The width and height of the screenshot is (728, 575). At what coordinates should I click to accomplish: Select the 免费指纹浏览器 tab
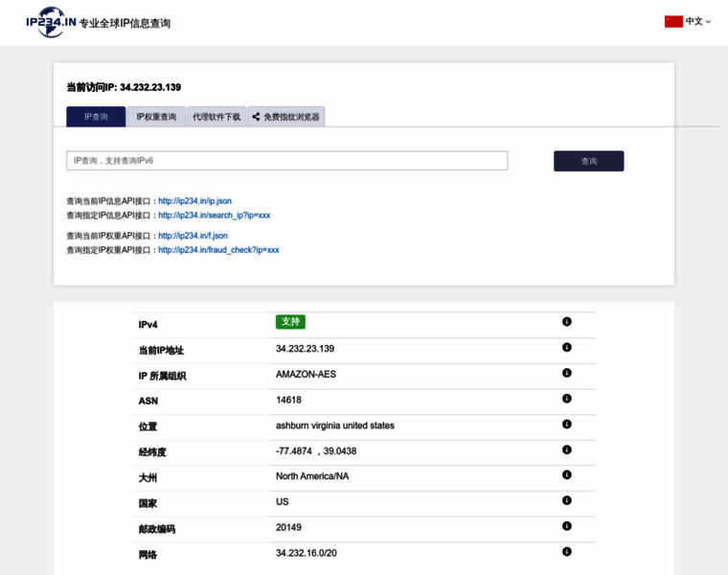[286, 117]
